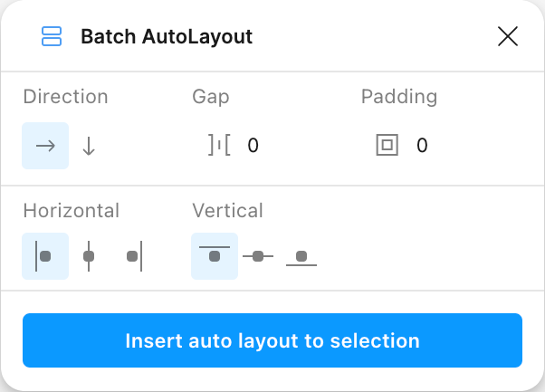This screenshot has width=545, height=392.
Task: Select the vertical direction down arrow
Action: pyautogui.click(x=89, y=146)
